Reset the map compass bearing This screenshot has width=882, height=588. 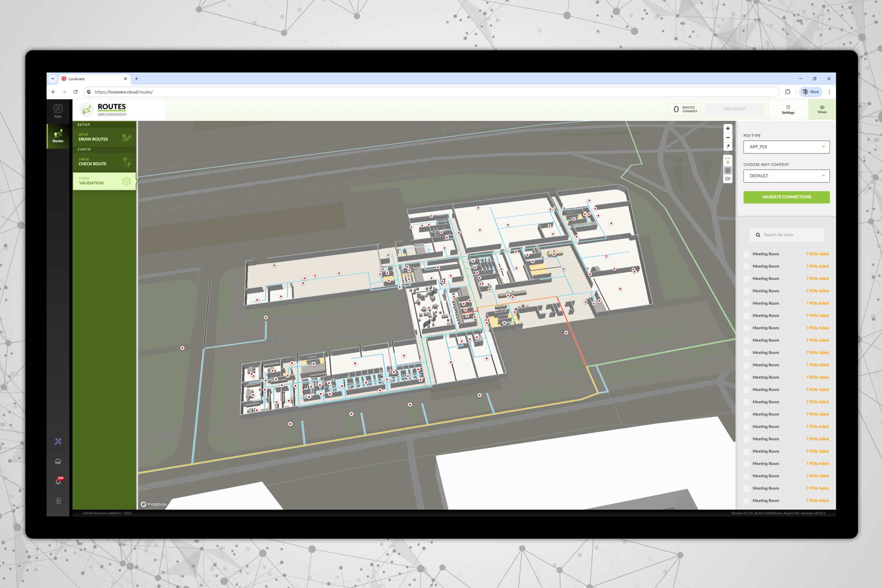728,146
